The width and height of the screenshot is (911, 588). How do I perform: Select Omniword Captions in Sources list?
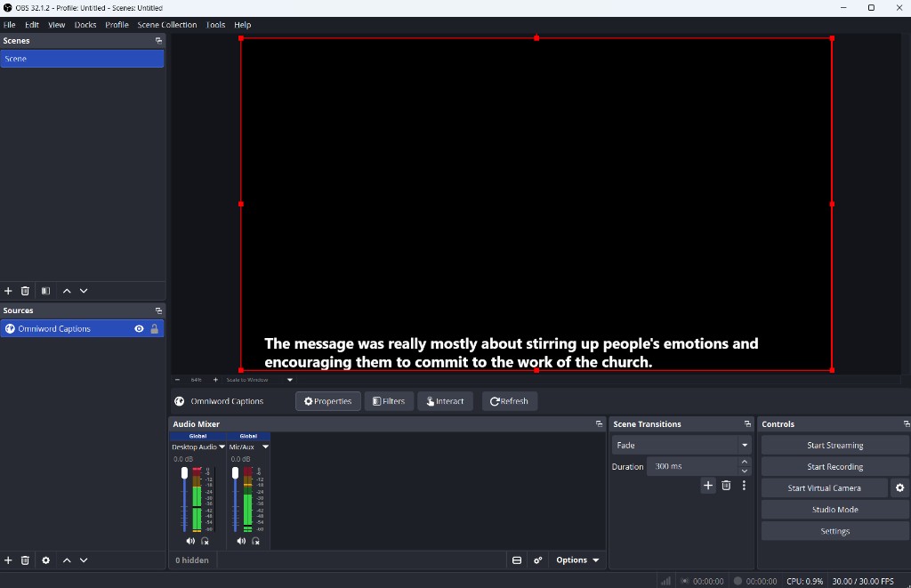tap(82, 329)
